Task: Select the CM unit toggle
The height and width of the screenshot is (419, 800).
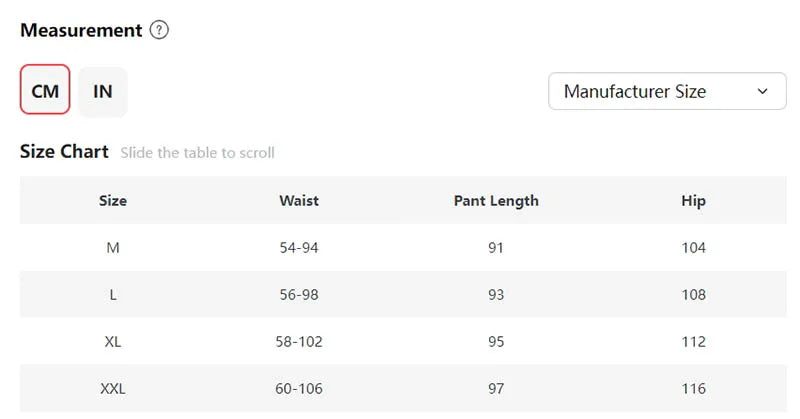Action: [x=45, y=89]
